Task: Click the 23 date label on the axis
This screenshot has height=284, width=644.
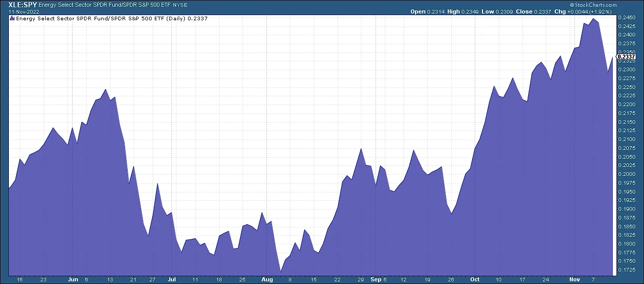Action: tap(44, 279)
